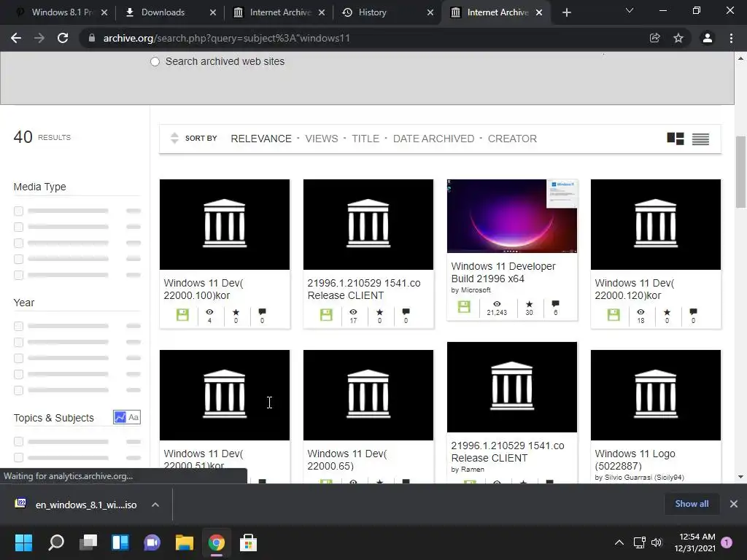Open Chrome three-dot menu
Screen dimensions: 747x560
coord(731,38)
